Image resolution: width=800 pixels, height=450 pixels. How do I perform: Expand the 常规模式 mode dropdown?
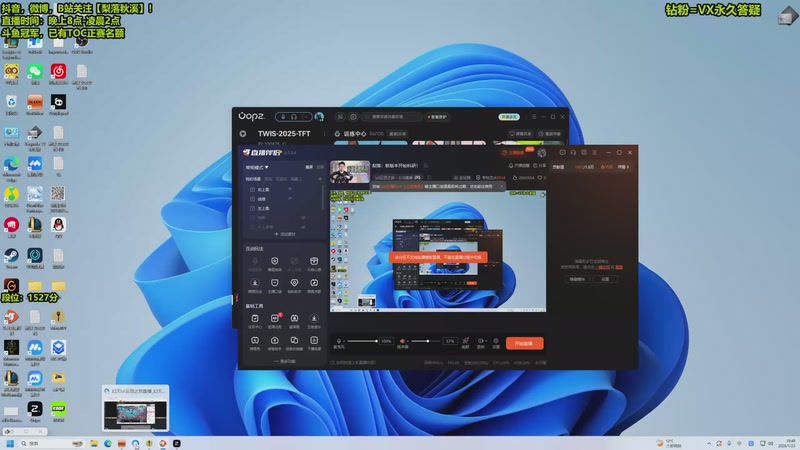(x=257, y=167)
